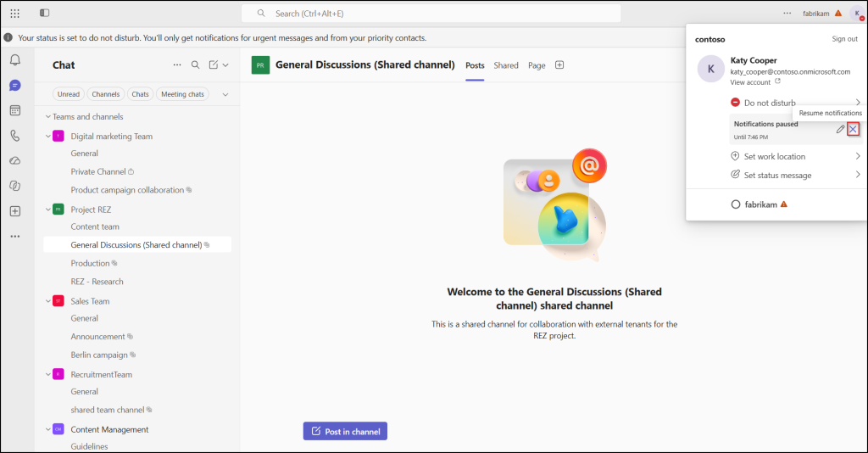Viewport: 868px width, 453px height.
Task: Click the search icon in Chat pane
Action: point(196,64)
